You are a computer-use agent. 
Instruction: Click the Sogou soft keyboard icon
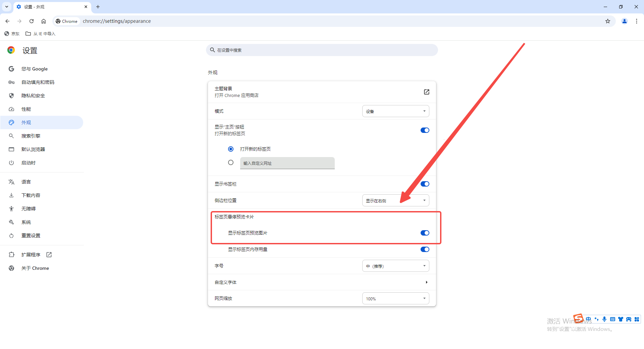(612, 319)
